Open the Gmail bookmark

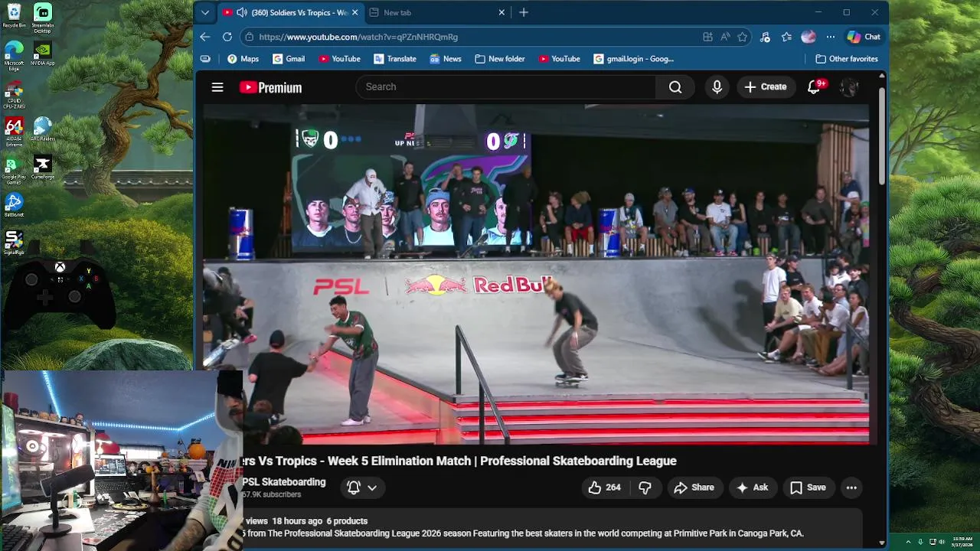[289, 59]
